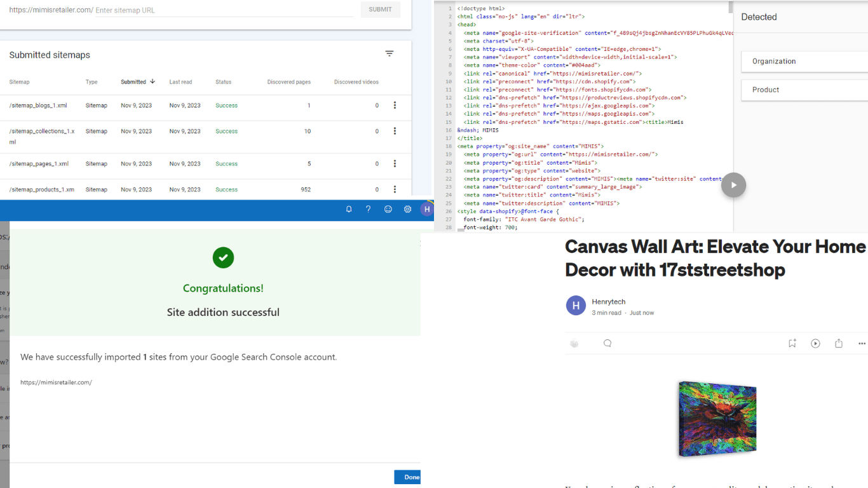Click the SUBMIT sitemap button
Image resolution: width=868 pixels, height=488 pixels.
380,10
